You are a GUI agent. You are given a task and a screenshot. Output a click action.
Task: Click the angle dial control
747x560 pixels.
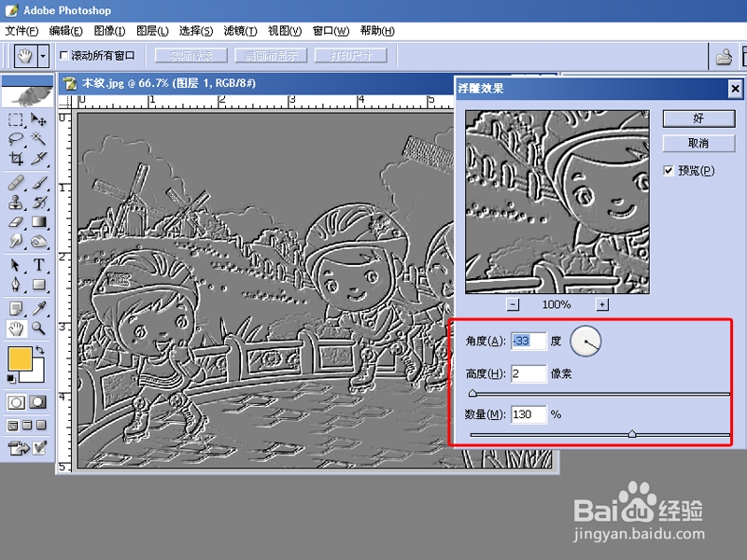click(x=585, y=341)
